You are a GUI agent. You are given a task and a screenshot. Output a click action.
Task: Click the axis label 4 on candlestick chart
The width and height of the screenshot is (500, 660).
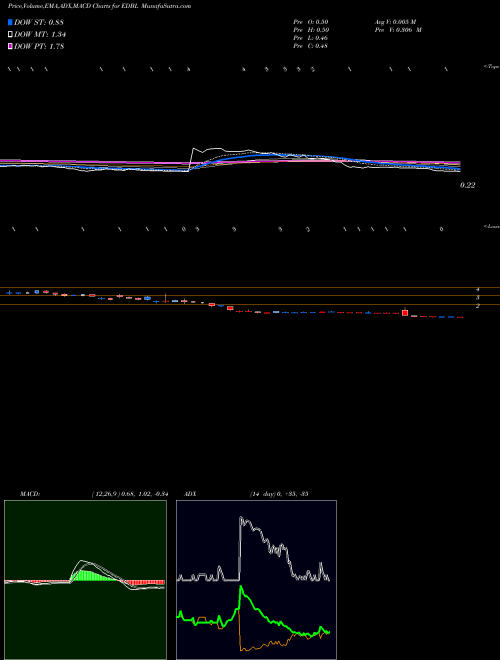(x=478, y=290)
